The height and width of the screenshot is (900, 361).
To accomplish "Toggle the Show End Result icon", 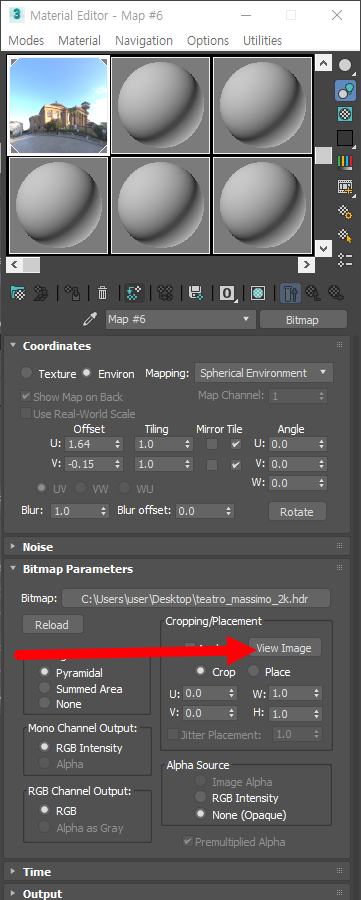I will (x=290, y=293).
